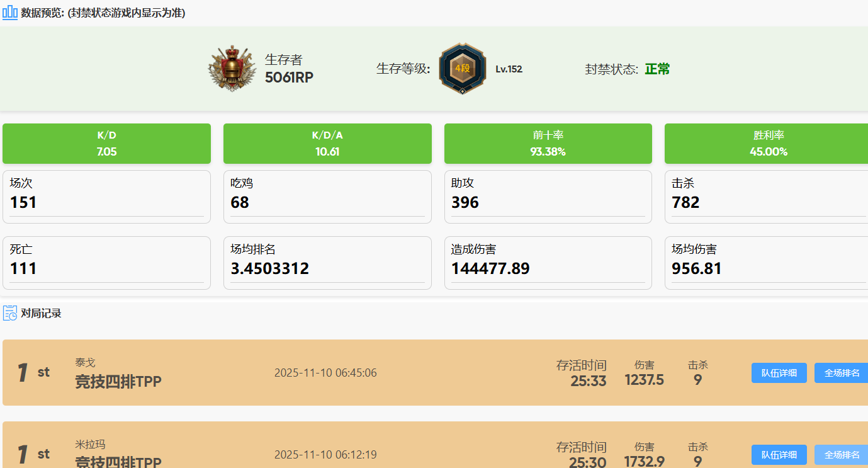Viewport: 868px width, 468px height.
Task: Click the 造成伤害 144477.89 card
Action: (548, 263)
